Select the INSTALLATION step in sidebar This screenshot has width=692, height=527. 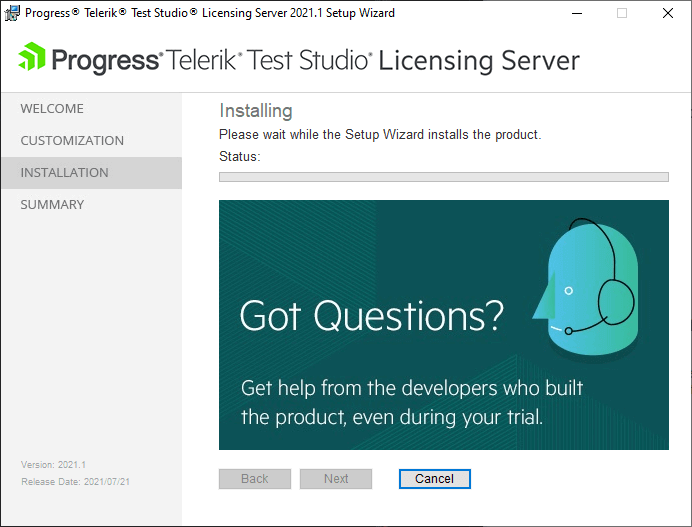[91, 173]
